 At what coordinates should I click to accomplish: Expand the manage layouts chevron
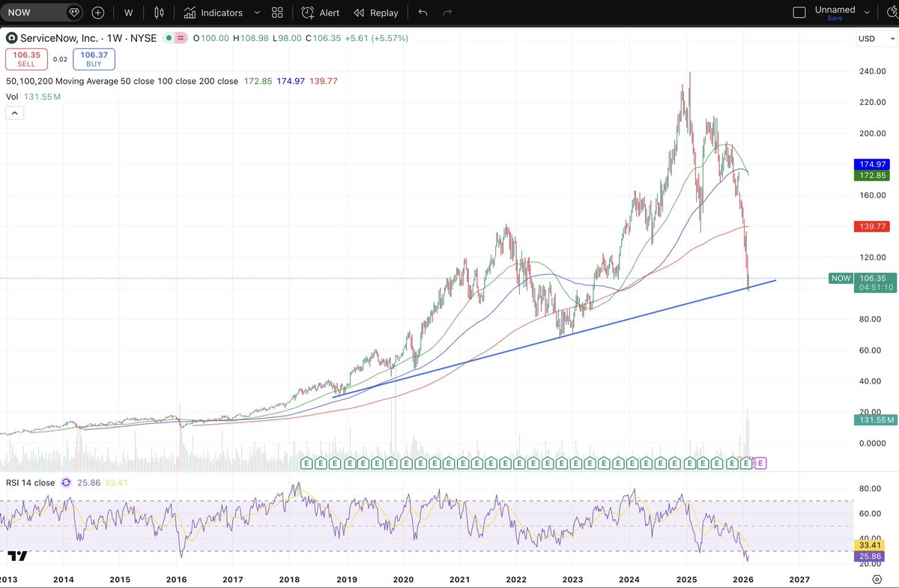[868, 13]
